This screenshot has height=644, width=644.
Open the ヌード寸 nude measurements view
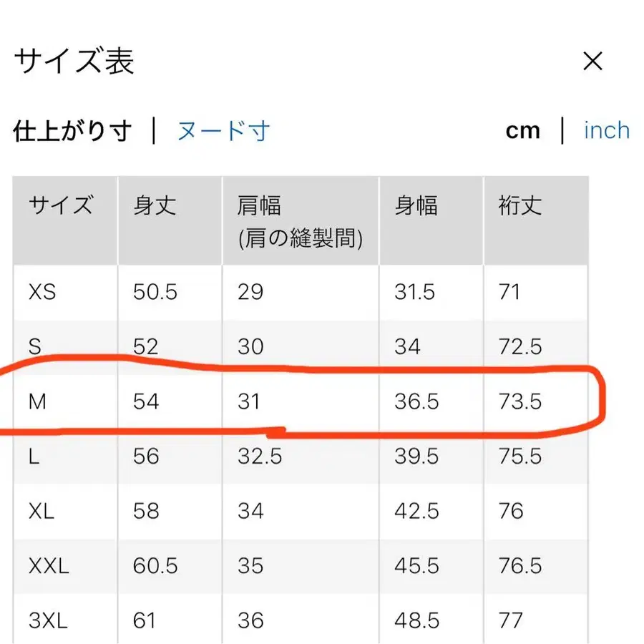(223, 131)
